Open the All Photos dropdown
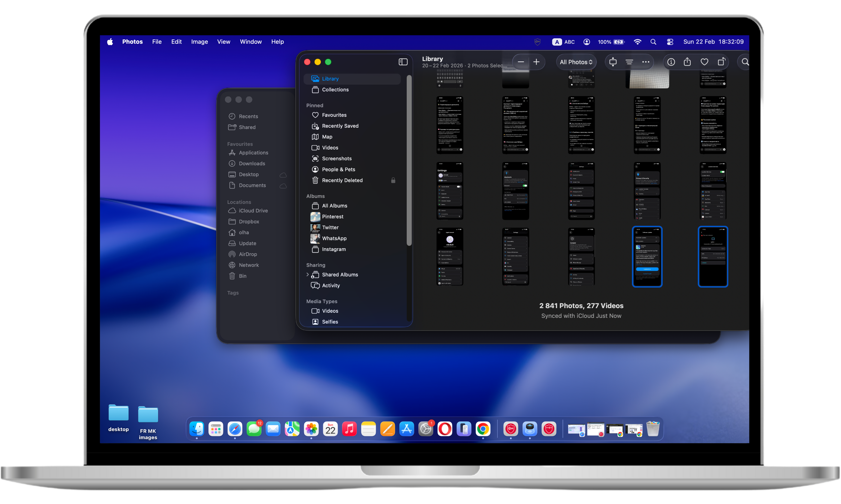This screenshot has height=504, width=841. point(576,62)
